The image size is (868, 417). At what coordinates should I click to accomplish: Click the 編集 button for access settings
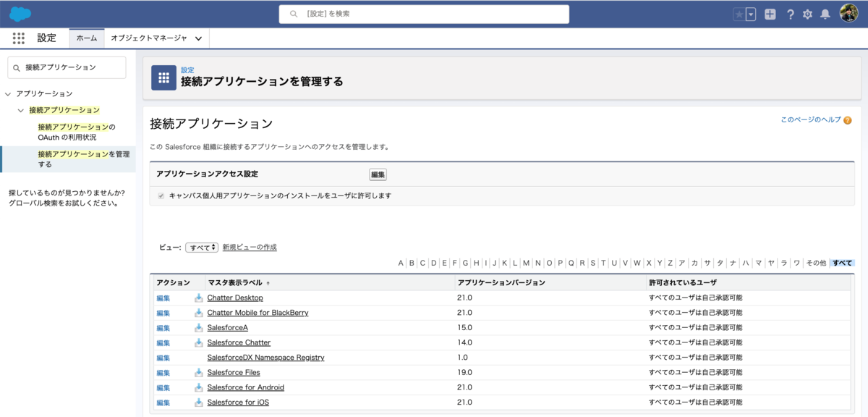(378, 174)
